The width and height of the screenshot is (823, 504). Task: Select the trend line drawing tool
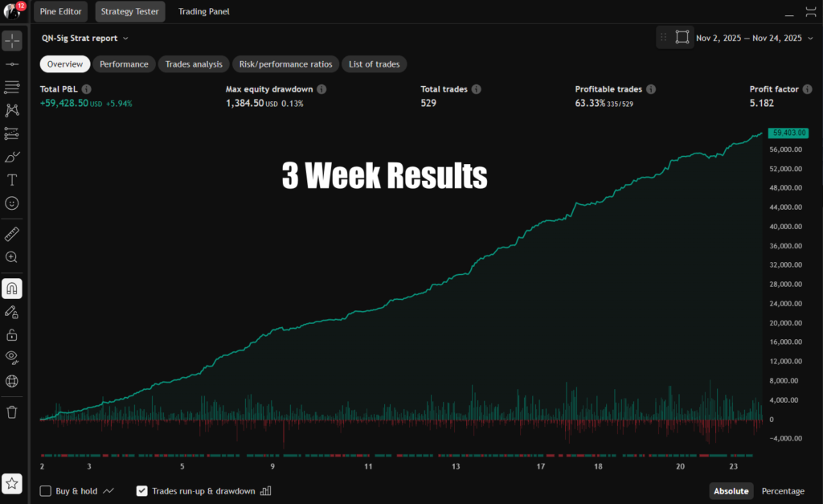[x=12, y=64]
